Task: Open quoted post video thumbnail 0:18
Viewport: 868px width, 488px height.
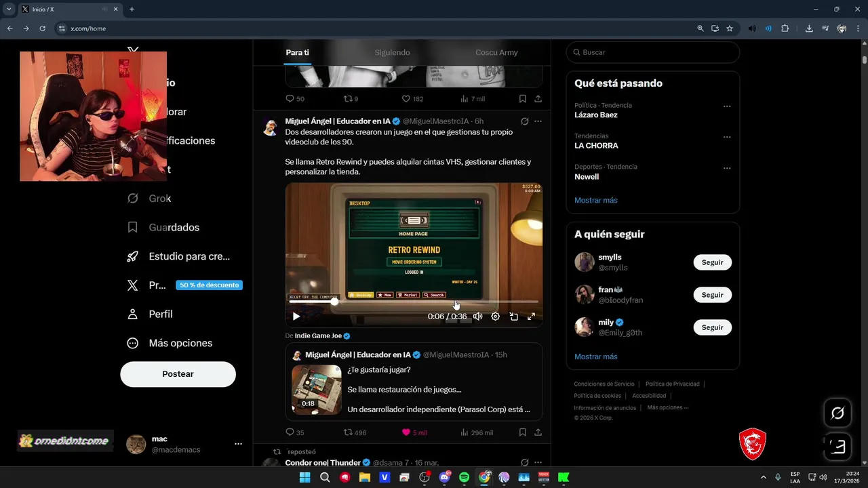Action: point(317,390)
